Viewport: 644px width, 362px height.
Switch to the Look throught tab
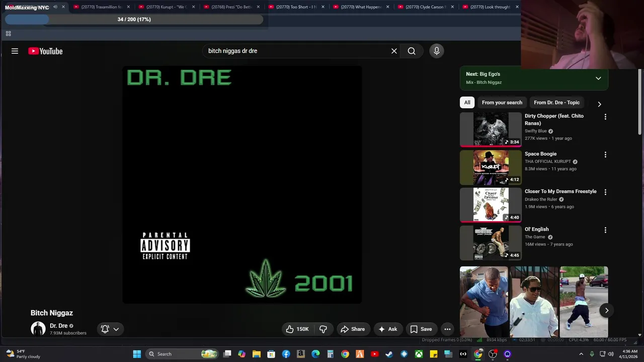489,7
